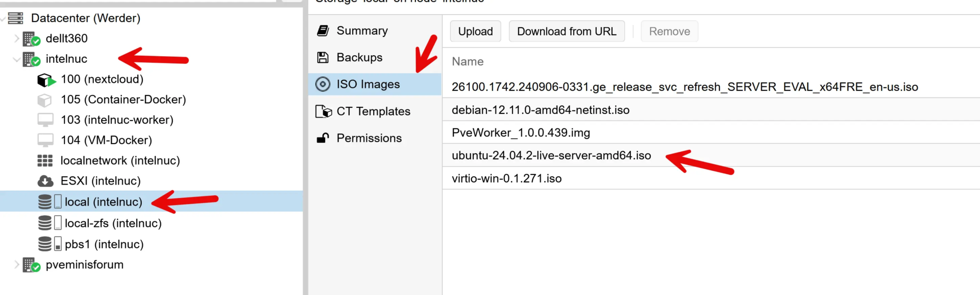980x295 pixels.
Task: Click Download from URL button
Action: (x=567, y=32)
